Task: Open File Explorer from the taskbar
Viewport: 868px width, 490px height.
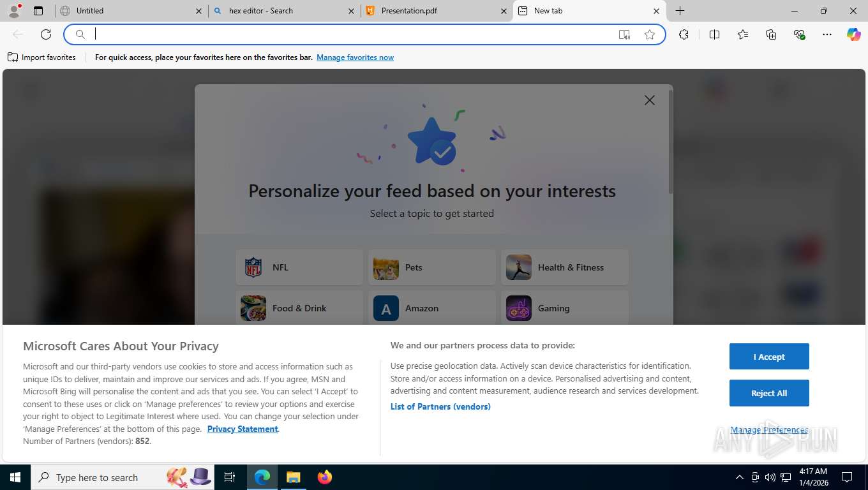Action: pos(293,477)
